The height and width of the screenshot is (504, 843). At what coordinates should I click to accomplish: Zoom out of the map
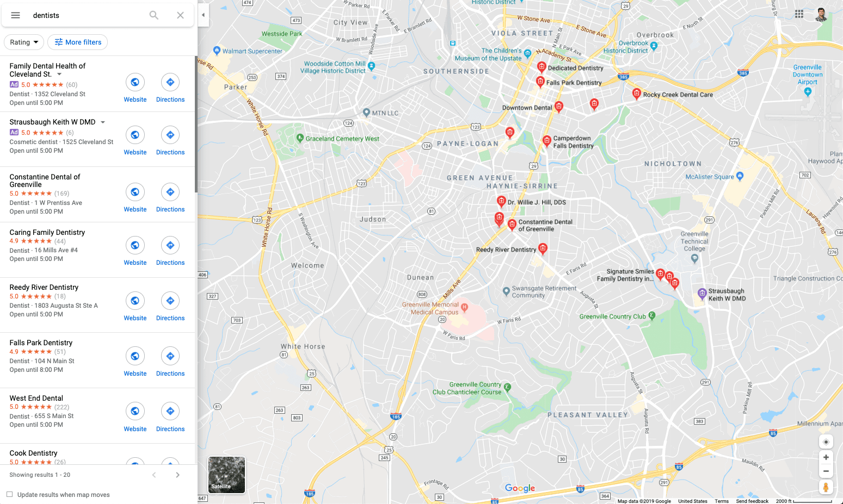click(x=826, y=471)
